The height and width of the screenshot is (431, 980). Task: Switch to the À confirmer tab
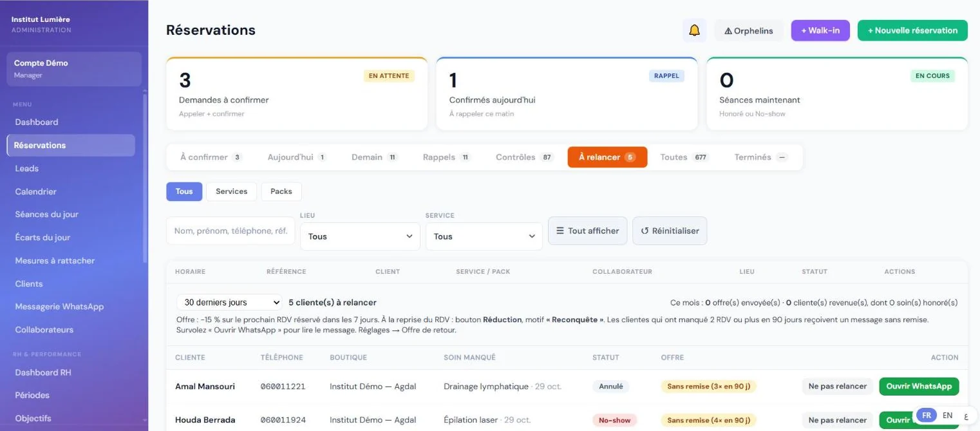211,157
